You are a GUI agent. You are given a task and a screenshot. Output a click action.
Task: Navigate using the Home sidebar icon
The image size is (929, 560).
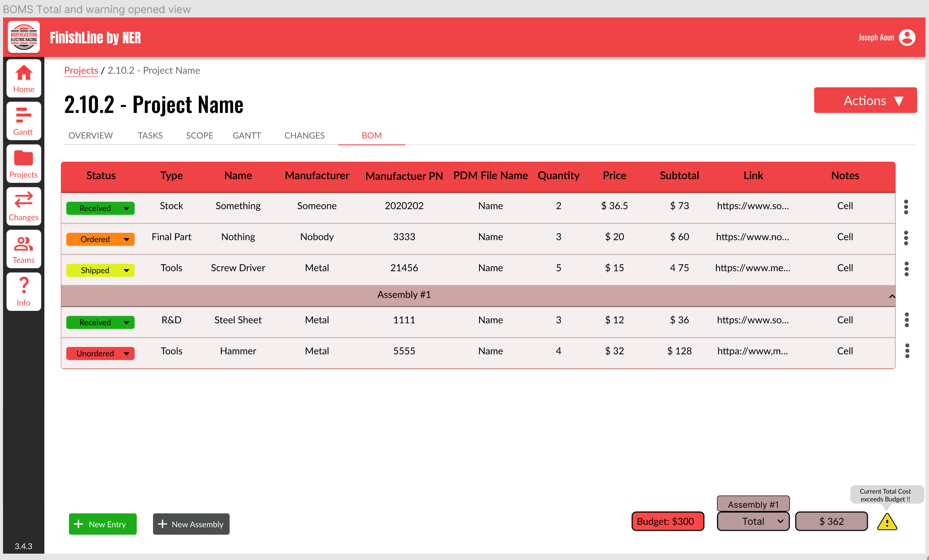[x=24, y=78]
